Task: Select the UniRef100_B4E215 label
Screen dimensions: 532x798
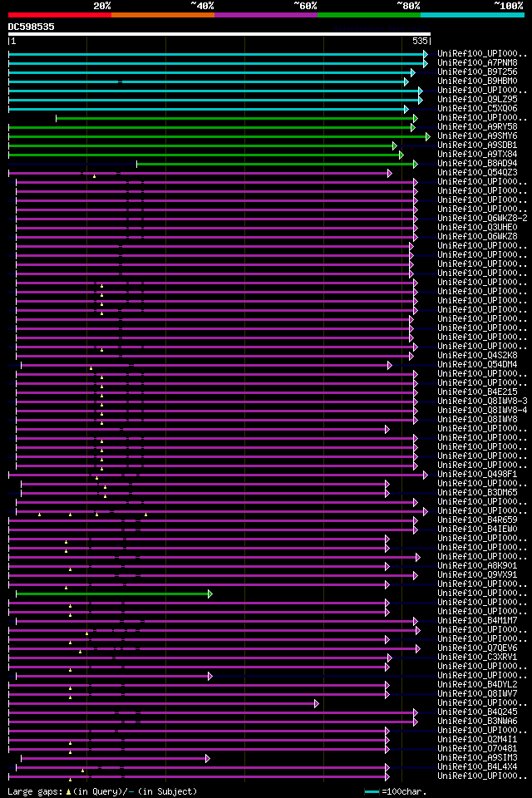Action: [477, 392]
